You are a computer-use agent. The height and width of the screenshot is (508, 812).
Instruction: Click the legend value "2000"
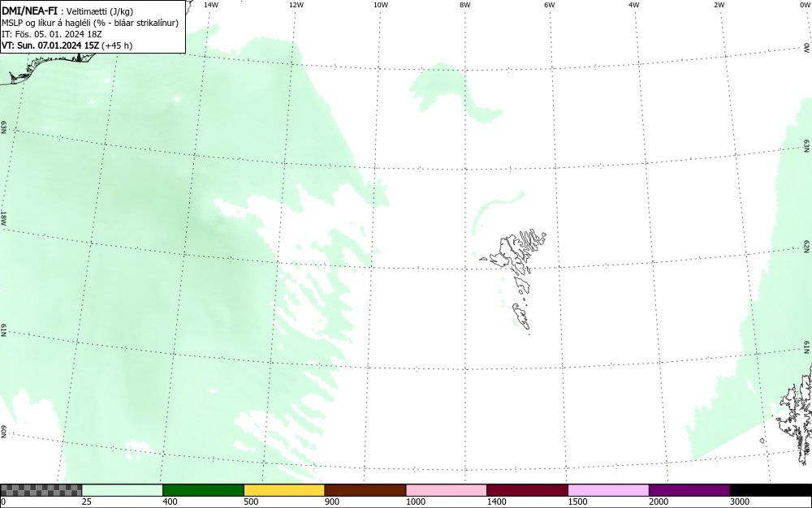(659, 502)
